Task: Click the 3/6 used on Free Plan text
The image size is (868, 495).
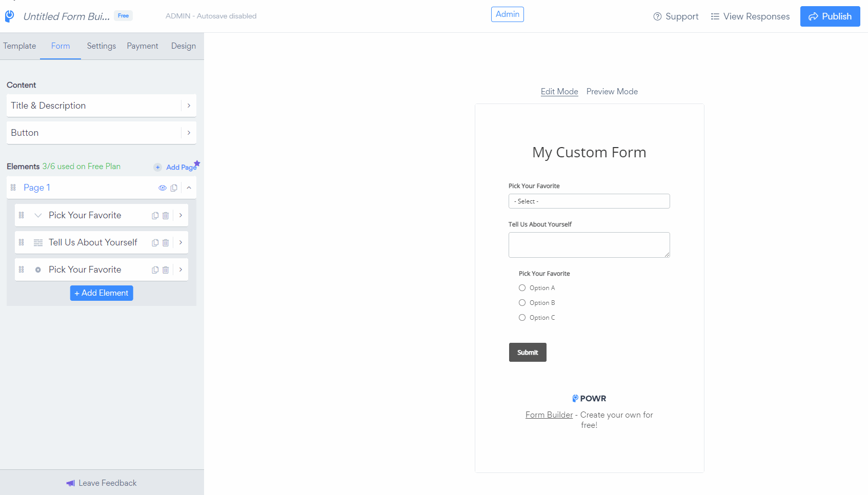Action: click(x=82, y=167)
